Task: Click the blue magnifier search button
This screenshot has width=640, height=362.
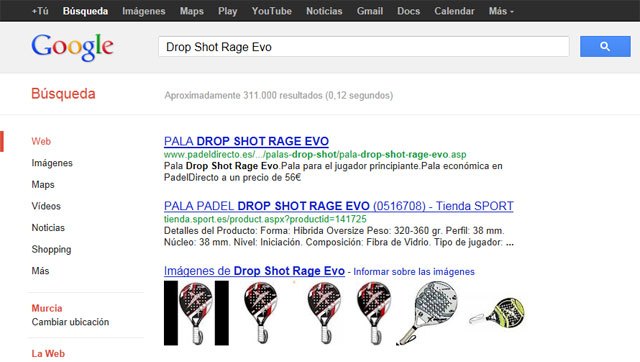Action: coord(605,47)
